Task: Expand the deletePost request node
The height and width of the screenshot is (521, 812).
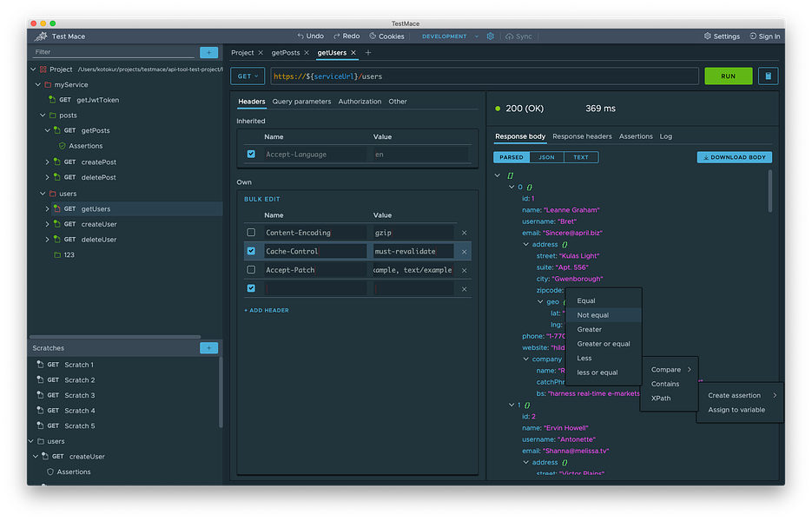Action: pyautogui.click(x=47, y=177)
